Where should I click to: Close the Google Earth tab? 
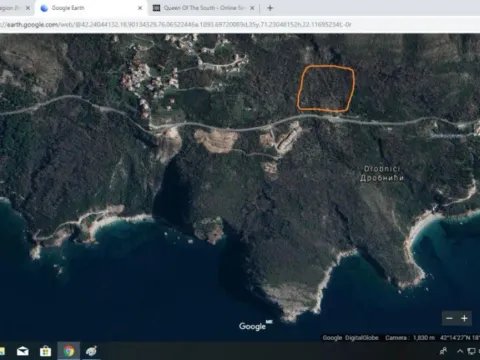pyautogui.click(x=140, y=8)
